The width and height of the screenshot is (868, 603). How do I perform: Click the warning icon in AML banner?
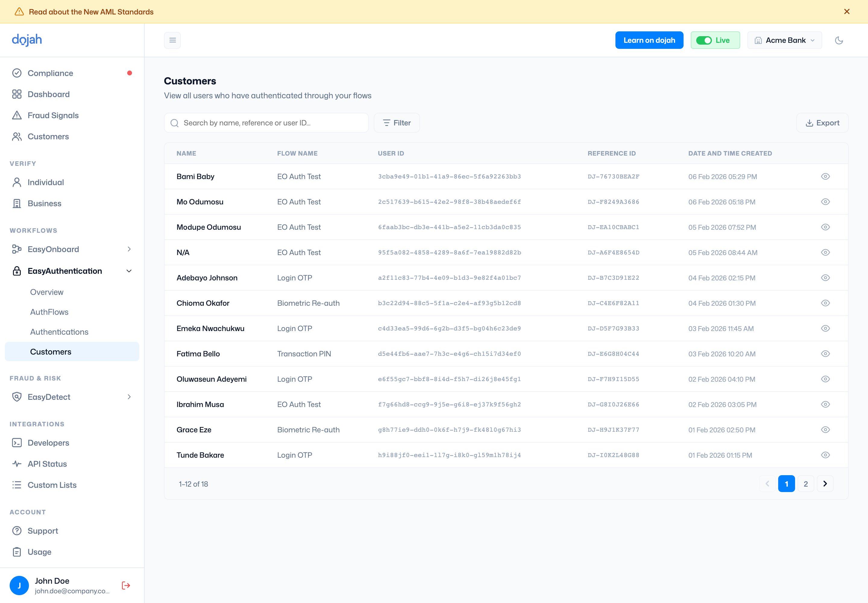click(x=19, y=12)
